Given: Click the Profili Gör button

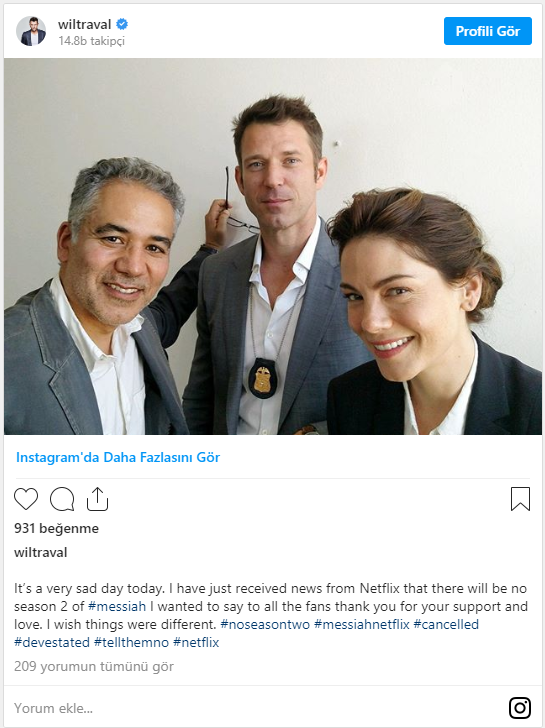Looking at the screenshot, I should coord(487,31).
